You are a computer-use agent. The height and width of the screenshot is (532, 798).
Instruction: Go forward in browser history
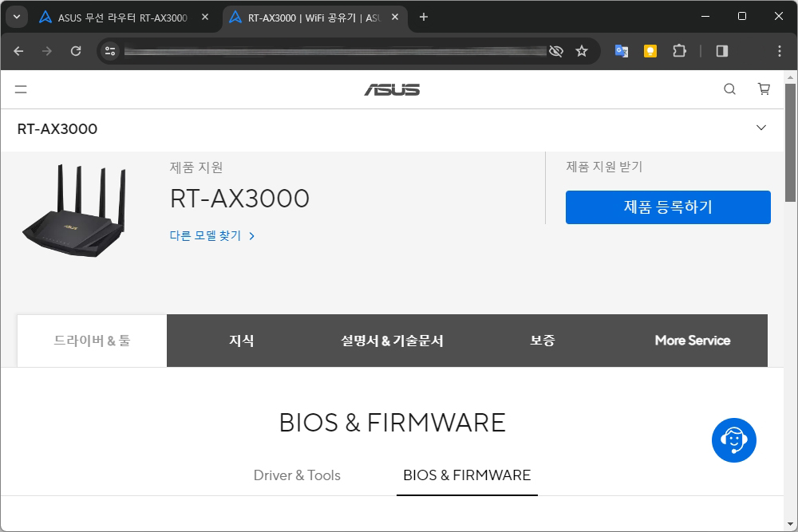click(x=47, y=51)
